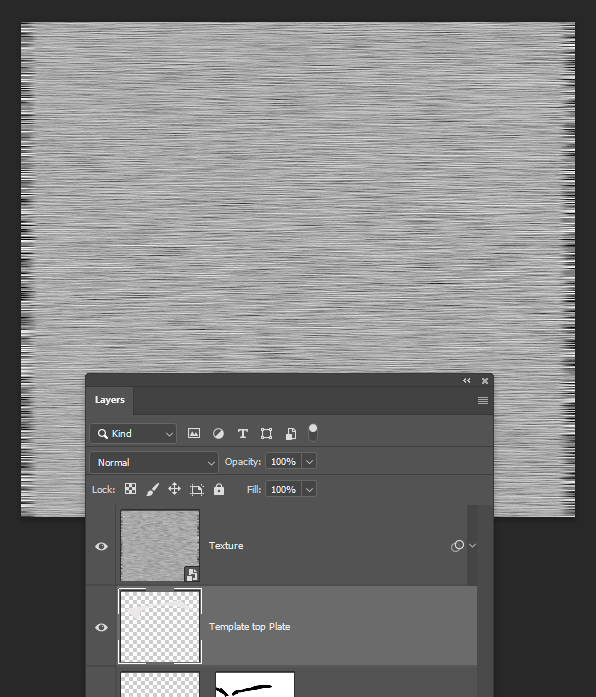Filter for adjustment layers icon
The height and width of the screenshot is (697, 596).
[218, 433]
